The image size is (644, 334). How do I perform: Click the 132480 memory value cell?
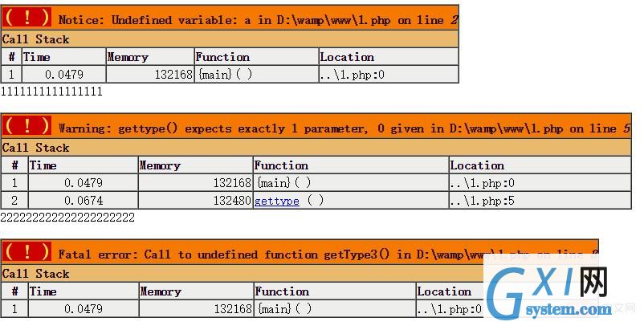[x=195, y=201]
